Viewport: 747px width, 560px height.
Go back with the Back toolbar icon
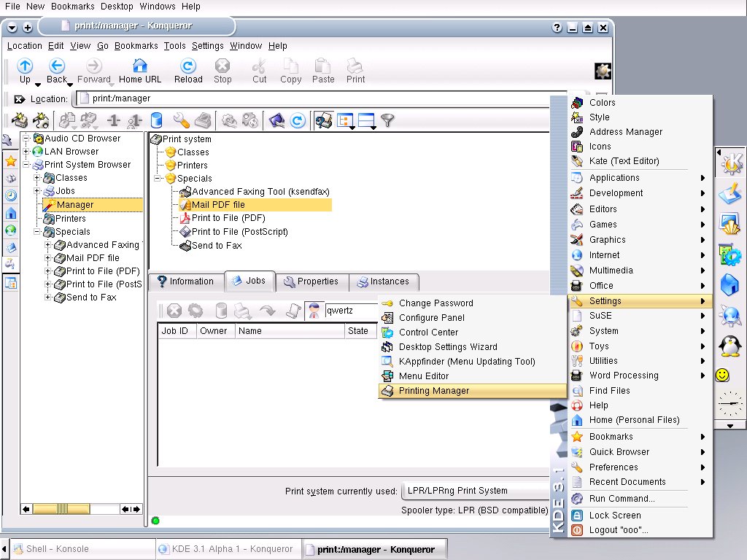pos(57,66)
